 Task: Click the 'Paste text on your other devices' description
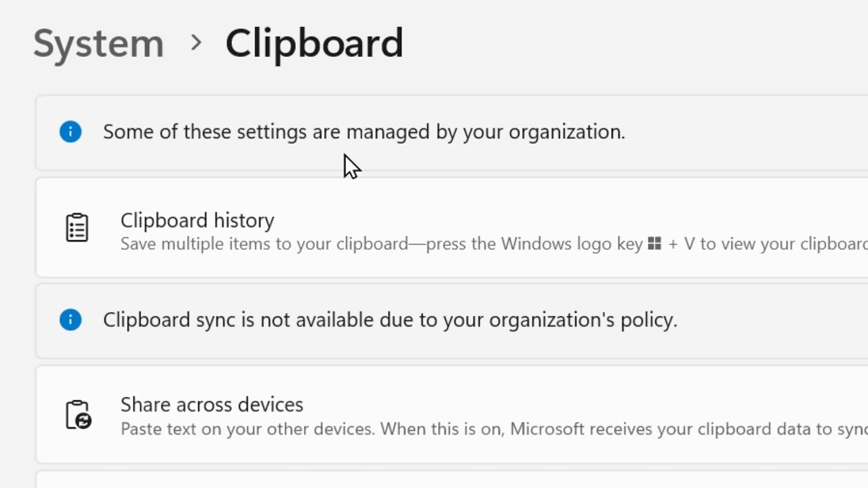pos(494,429)
